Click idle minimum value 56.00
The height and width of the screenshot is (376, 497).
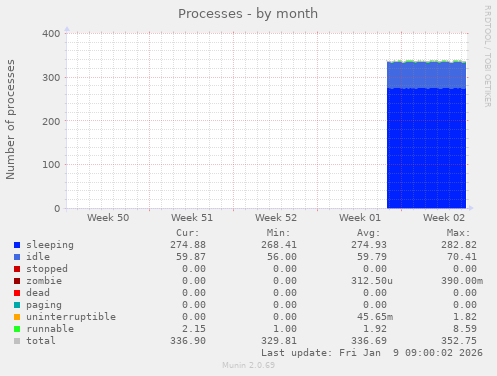point(282,257)
